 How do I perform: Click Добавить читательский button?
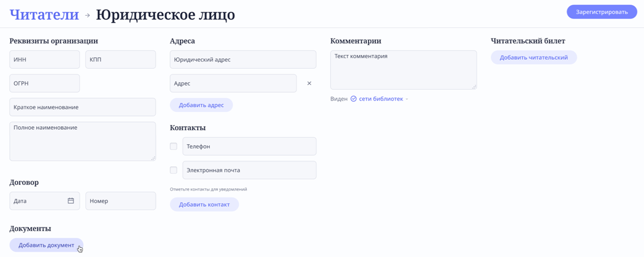pos(533,58)
